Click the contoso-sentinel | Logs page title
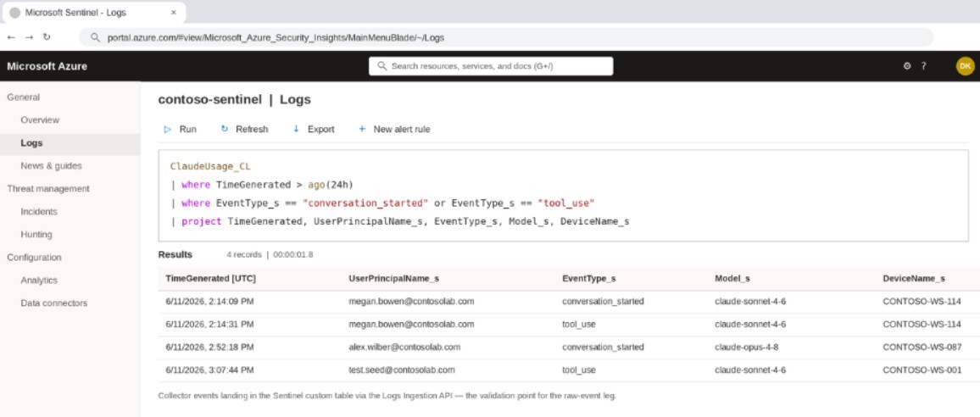 [234, 100]
